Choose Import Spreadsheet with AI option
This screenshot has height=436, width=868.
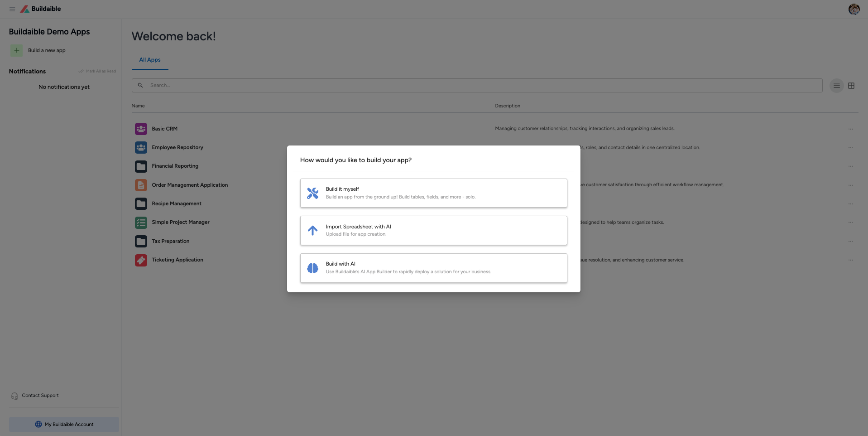pyautogui.click(x=433, y=230)
